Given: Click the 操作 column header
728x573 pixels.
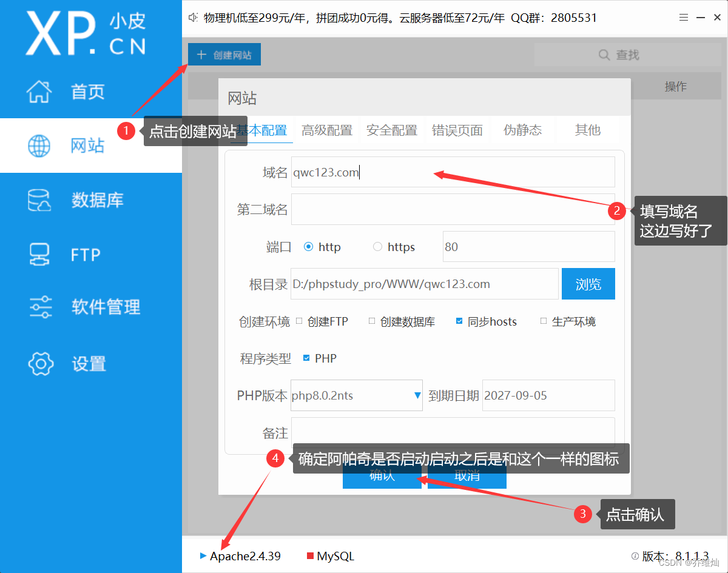Looking at the screenshot, I should tap(675, 87).
